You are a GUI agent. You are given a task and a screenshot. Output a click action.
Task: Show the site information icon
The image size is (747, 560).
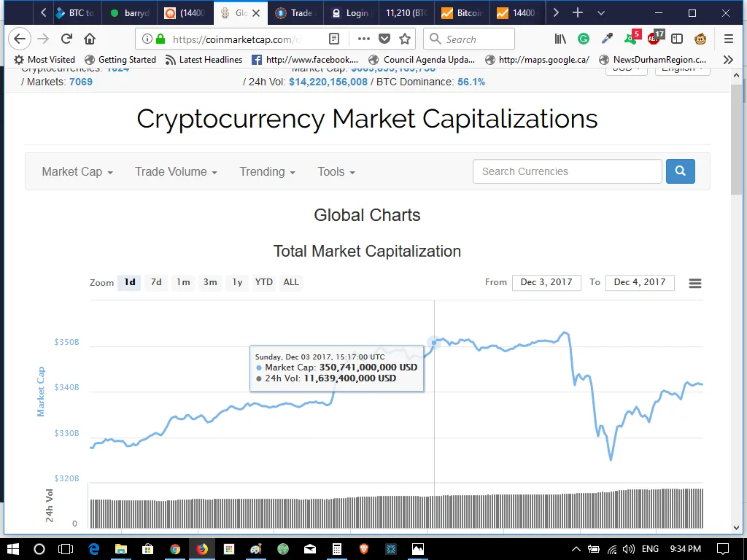tap(147, 39)
